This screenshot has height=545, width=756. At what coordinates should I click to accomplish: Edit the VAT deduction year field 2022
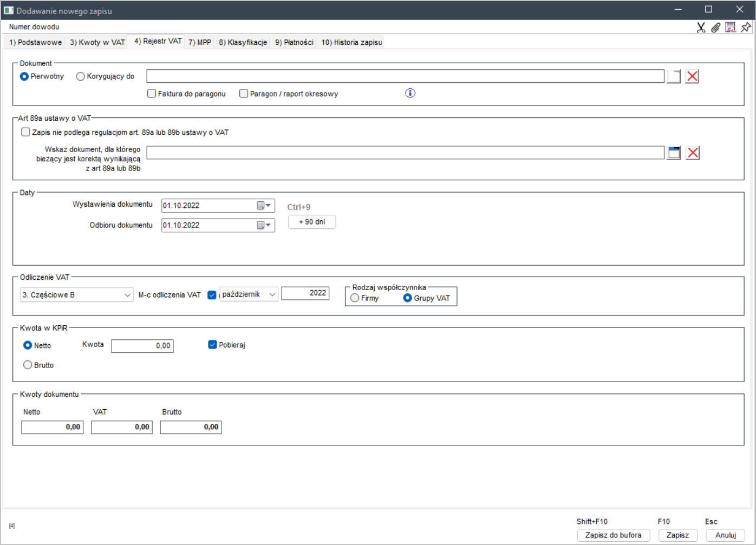point(305,293)
